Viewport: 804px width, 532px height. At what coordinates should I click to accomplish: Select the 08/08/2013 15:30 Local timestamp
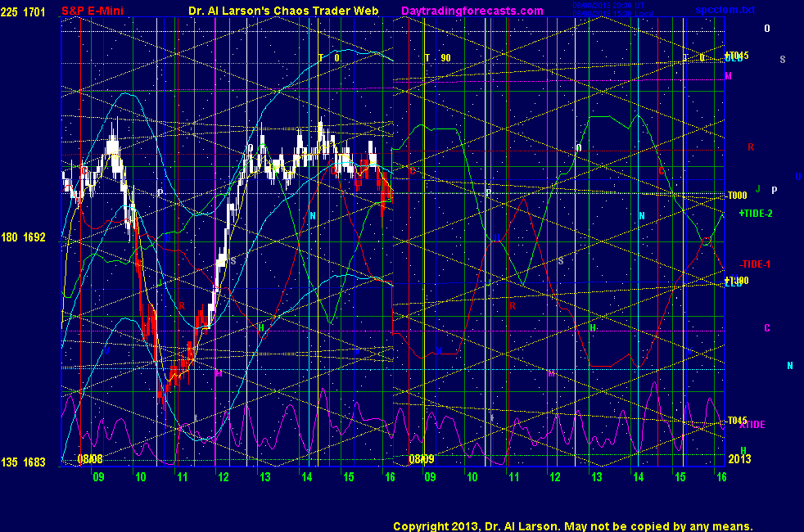click(612, 14)
